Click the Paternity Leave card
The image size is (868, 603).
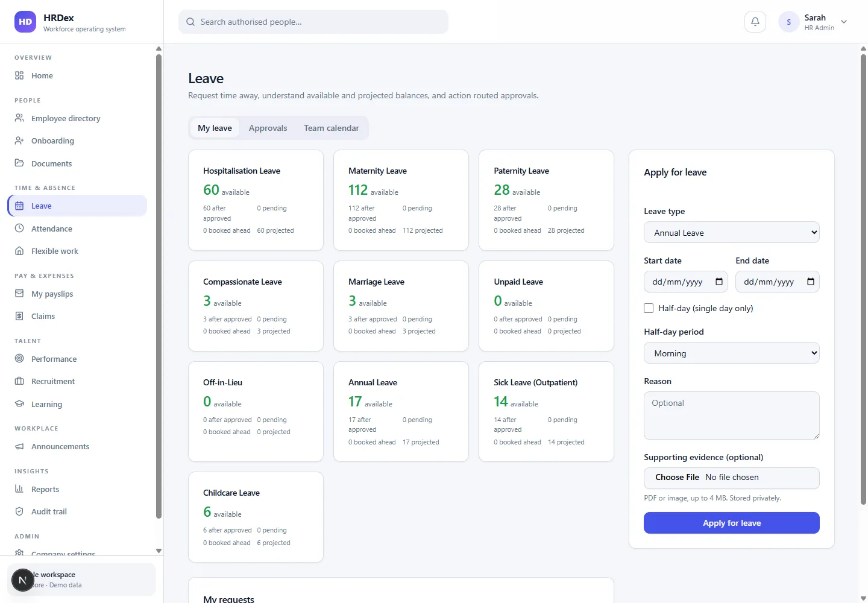546,200
